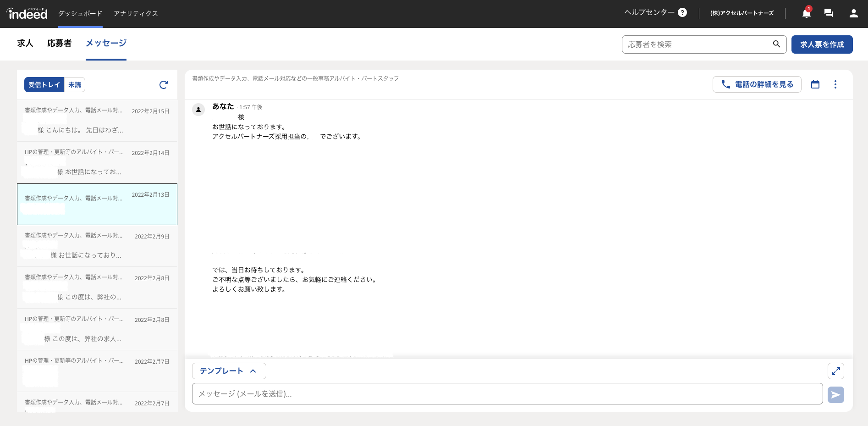Go to the アナリティクス menu
868x426 pixels.
(136, 14)
